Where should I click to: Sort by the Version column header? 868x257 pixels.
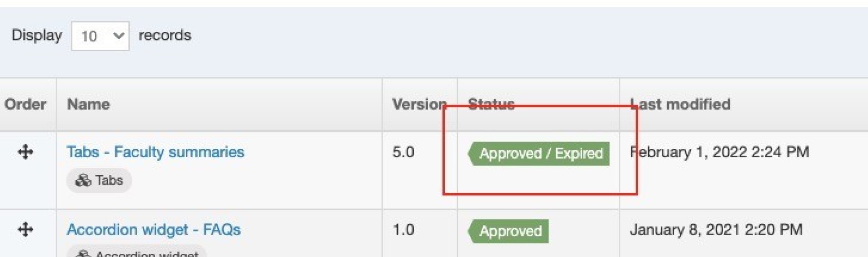pos(419,104)
